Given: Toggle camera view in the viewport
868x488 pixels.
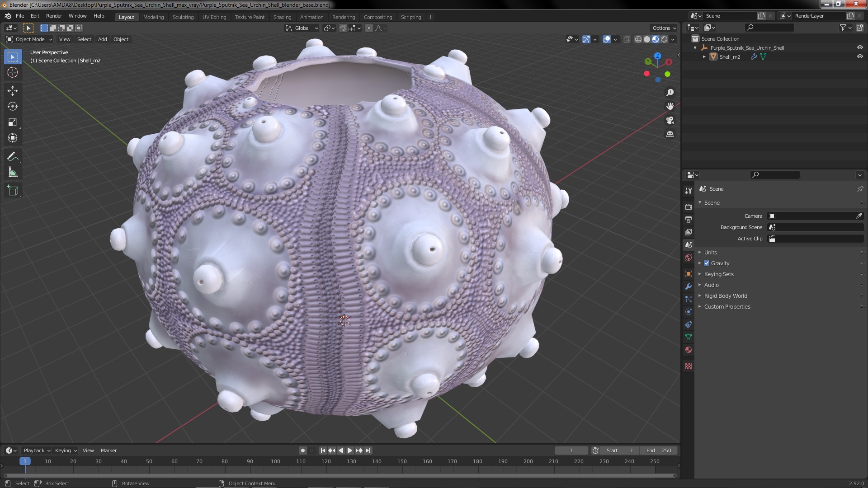Looking at the screenshot, I should point(670,121).
